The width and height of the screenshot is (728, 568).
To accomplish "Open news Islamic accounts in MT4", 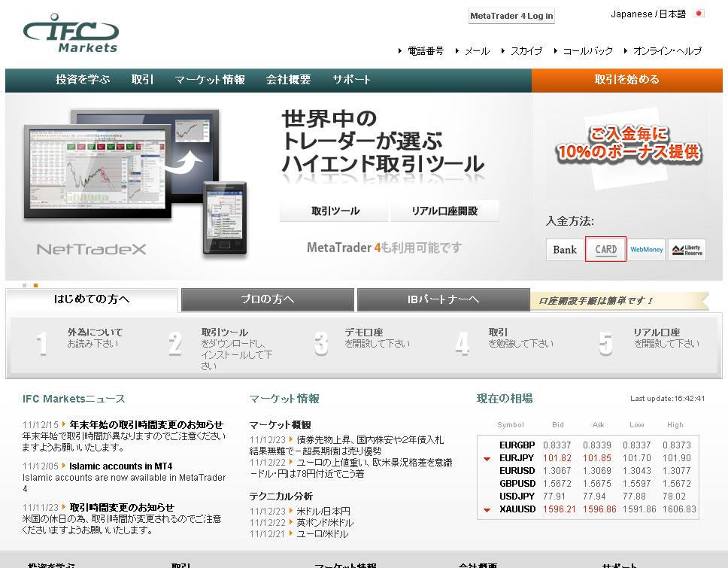I will click(x=121, y=466).
